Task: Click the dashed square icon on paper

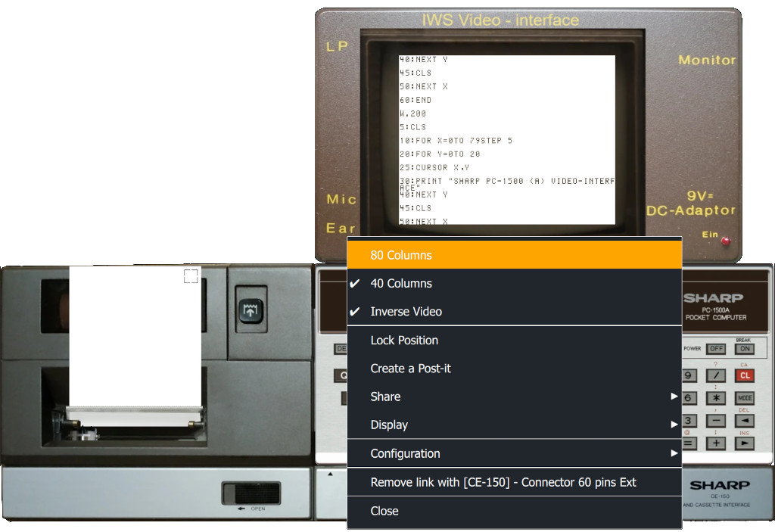Action: 191,276
